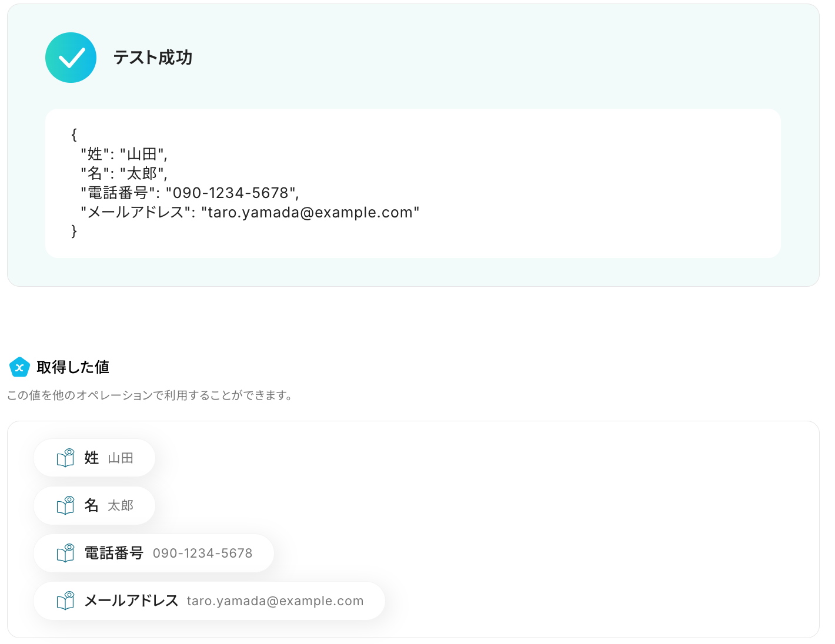This screenshot has width=835, height=644.
Task: Click the book icon in the 名 chip
Action: [65, 505]
